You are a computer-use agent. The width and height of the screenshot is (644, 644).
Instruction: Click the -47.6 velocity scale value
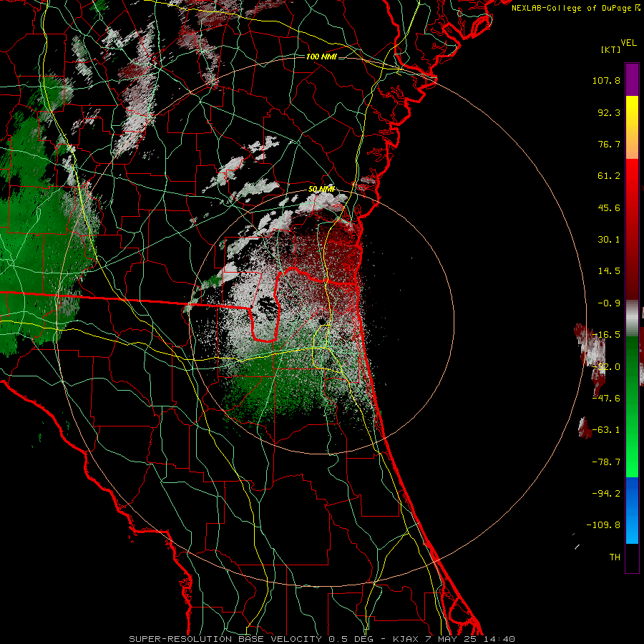pyautogui.click(x=606, y=399)
